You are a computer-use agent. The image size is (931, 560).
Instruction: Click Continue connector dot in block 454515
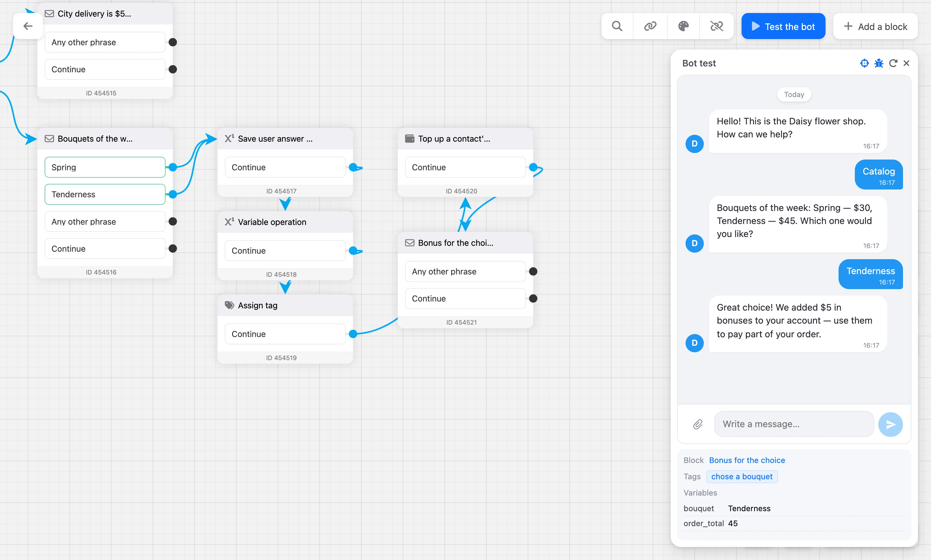tap(173, 69)
